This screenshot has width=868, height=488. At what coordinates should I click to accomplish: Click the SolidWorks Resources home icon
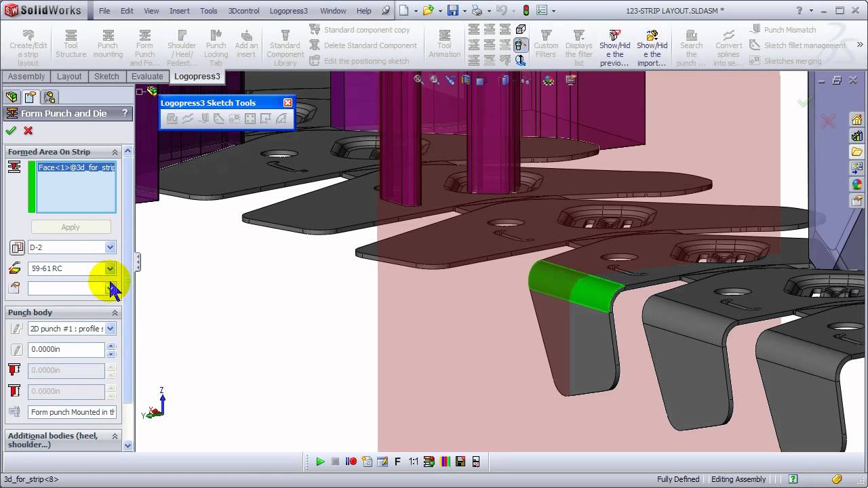point(856,120)
